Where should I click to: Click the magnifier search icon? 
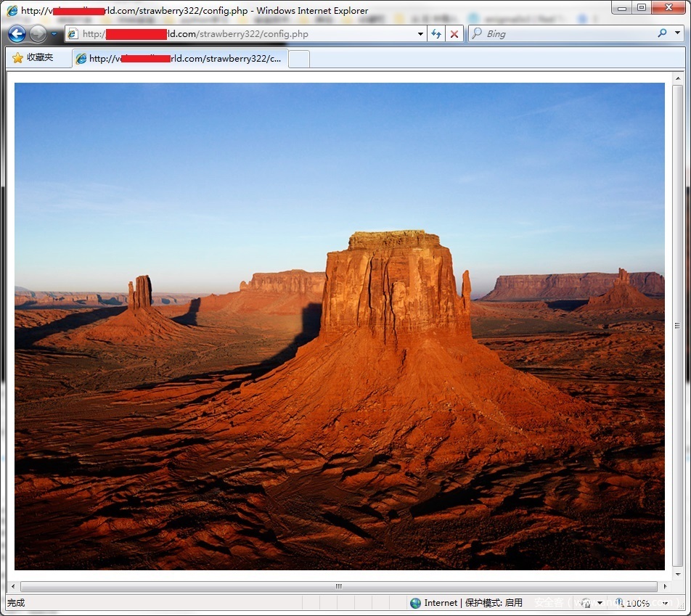click(x=662, y=33)
